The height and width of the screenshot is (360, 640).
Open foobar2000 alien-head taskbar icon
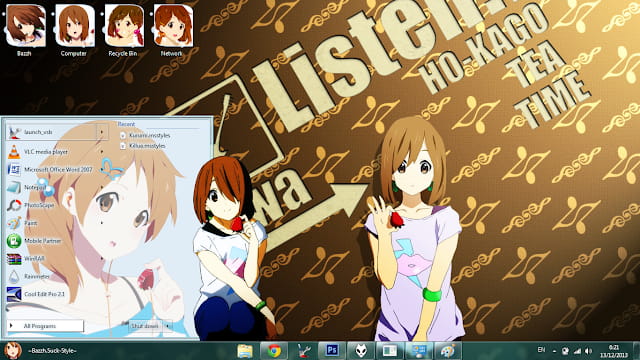361,351
